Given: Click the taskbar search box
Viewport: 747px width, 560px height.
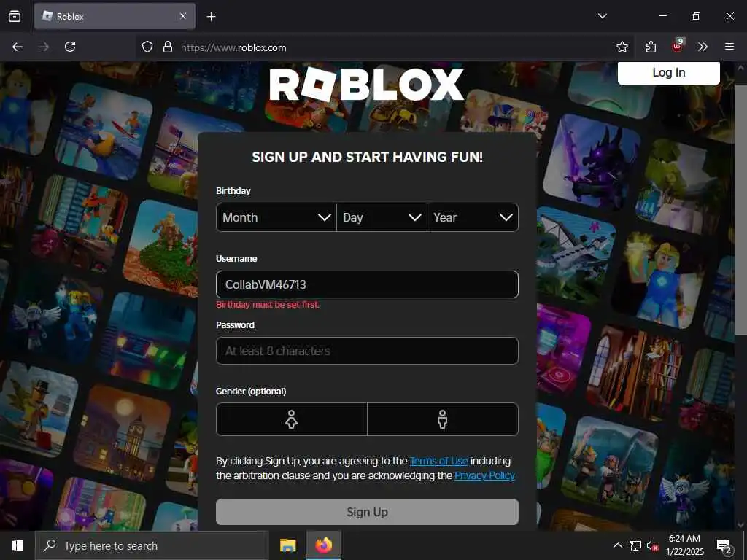Looking at the screenshot, I should 152,545.
